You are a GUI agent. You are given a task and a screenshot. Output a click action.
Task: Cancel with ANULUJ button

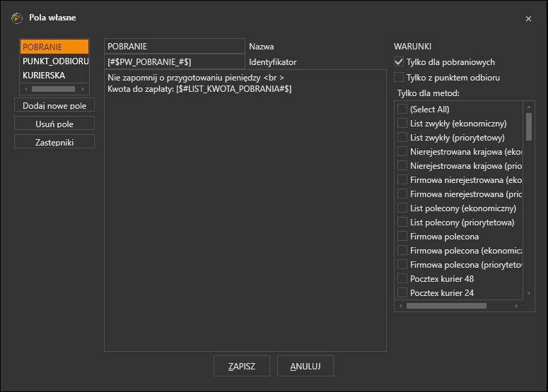point(305,366)
